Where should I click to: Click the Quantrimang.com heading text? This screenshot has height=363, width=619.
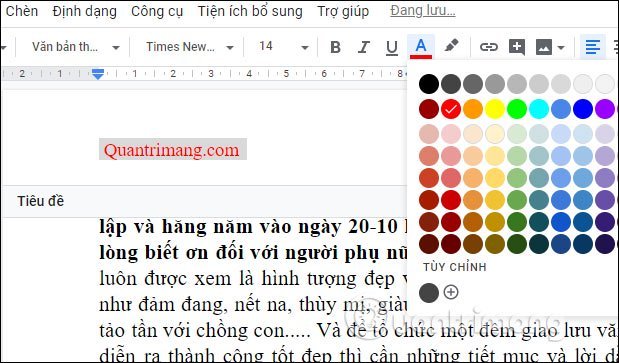tap(172, 150)
